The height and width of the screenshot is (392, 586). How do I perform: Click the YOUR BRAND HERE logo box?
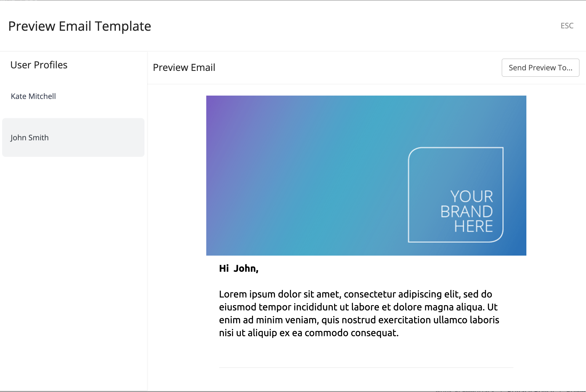pos(456,195)
